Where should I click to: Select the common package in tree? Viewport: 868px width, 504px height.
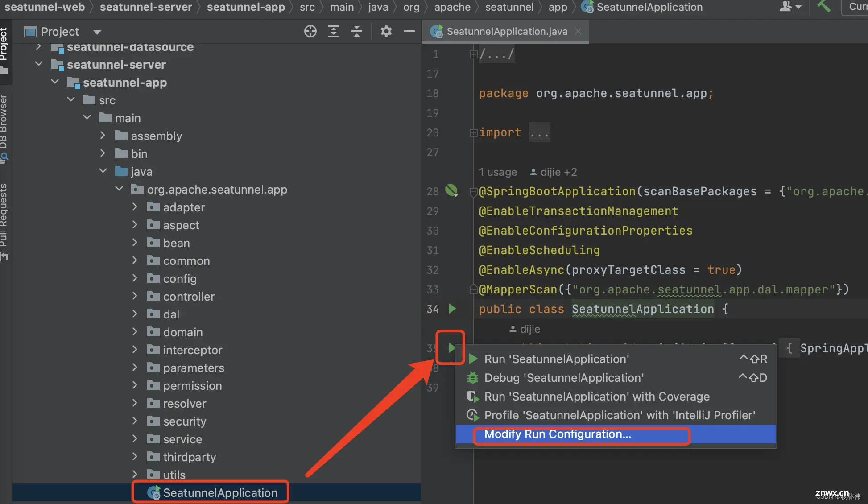(186, 261)
